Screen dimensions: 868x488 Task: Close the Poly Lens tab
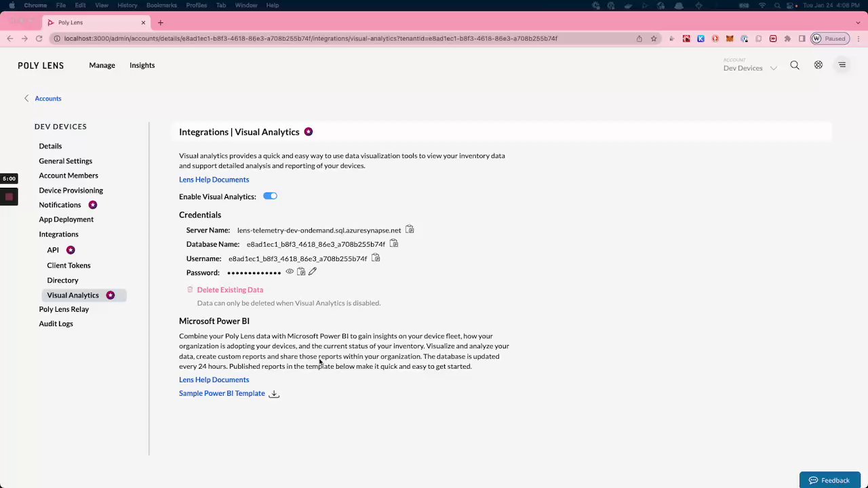(143, 22)
